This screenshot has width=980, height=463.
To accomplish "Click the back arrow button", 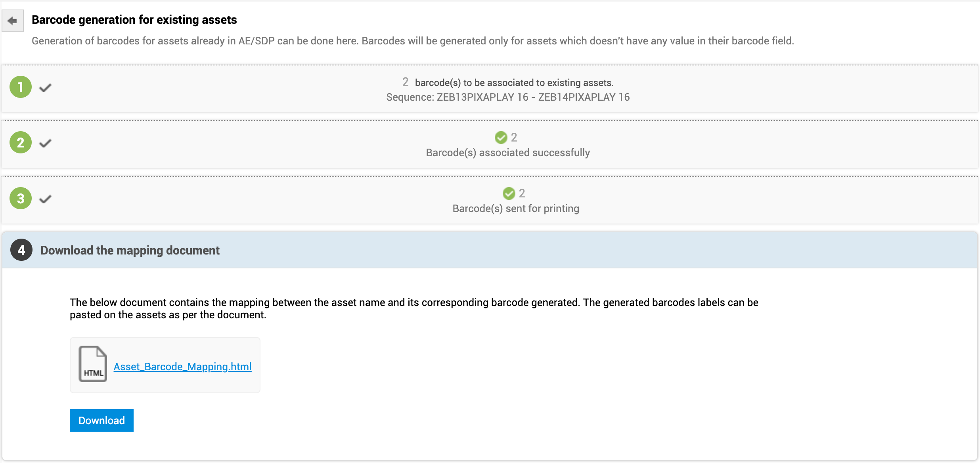I will [x=13, y=21].
